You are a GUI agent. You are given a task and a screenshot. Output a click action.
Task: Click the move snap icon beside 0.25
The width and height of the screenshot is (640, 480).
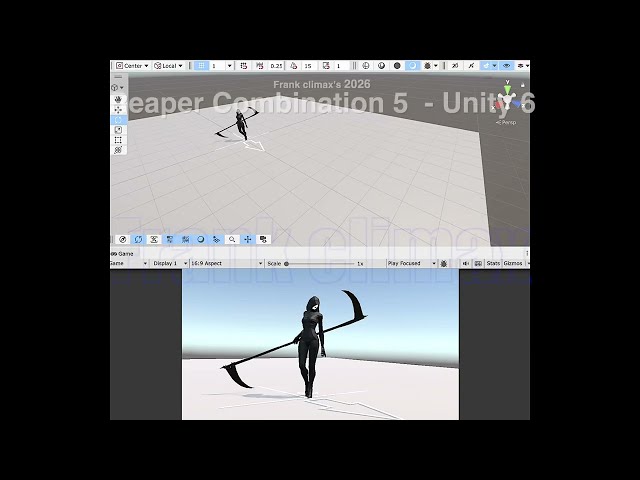pyautogui.click(x=260, y=66)
